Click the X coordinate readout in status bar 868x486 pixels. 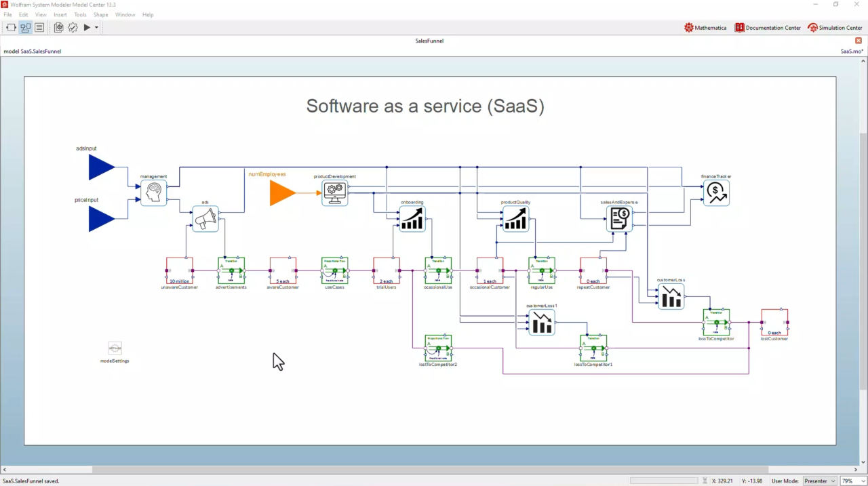(722, 481)
